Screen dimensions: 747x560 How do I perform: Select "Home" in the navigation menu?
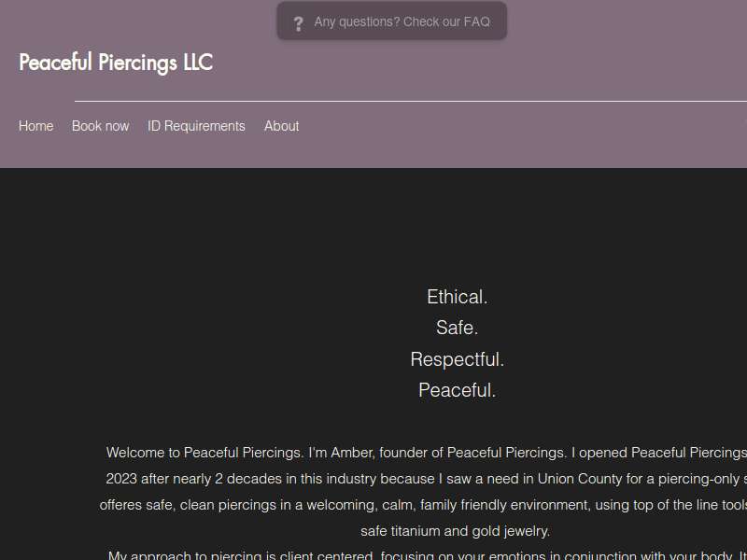(x=35, y=125)
